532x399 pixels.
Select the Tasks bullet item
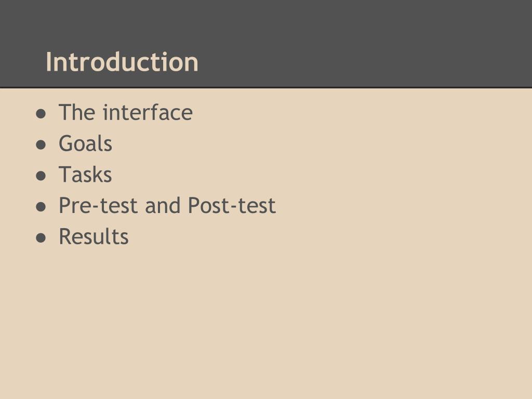pos(85,175)
